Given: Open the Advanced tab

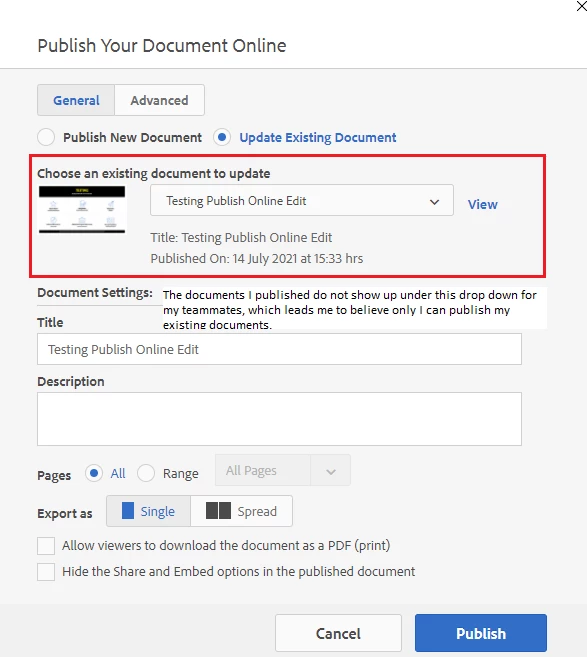Looking at the screenshot, I should (x=159, y=100).
